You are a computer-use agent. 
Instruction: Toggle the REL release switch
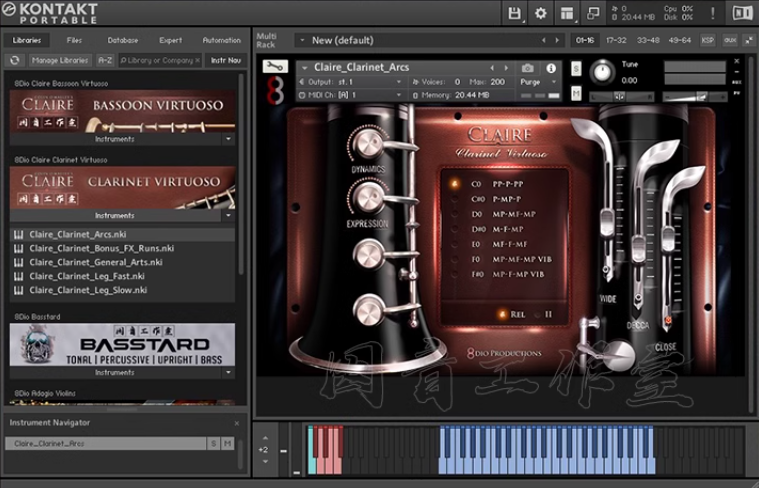[502, 314]
